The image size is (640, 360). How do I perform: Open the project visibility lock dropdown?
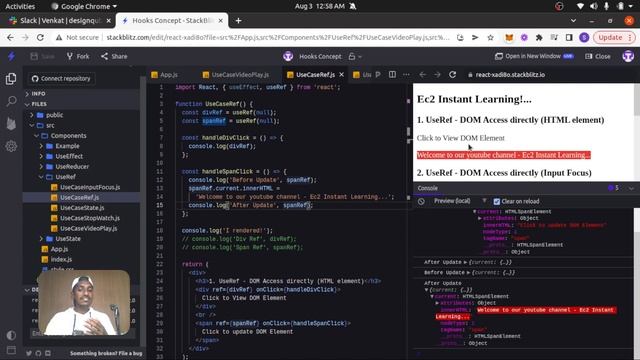(x=355, y=56)
